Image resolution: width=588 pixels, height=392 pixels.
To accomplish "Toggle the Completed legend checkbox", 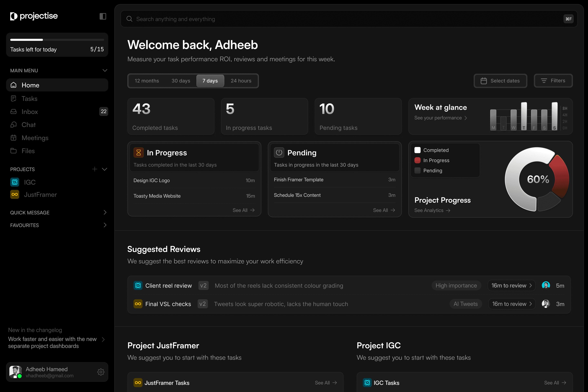I will point(418,150).
